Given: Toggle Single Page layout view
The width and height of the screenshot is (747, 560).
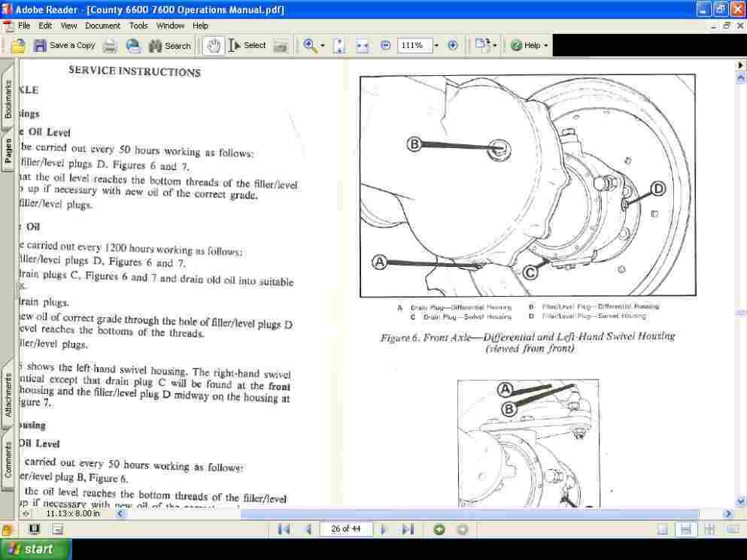Looking at the screenshot, I should (x=663, y=529).
